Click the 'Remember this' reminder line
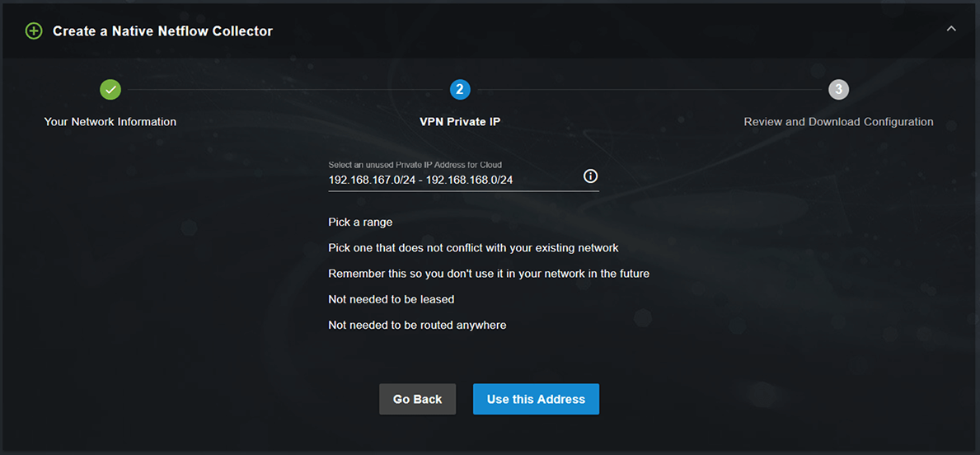This screenshot has height=455, width=980. (489, 274)
